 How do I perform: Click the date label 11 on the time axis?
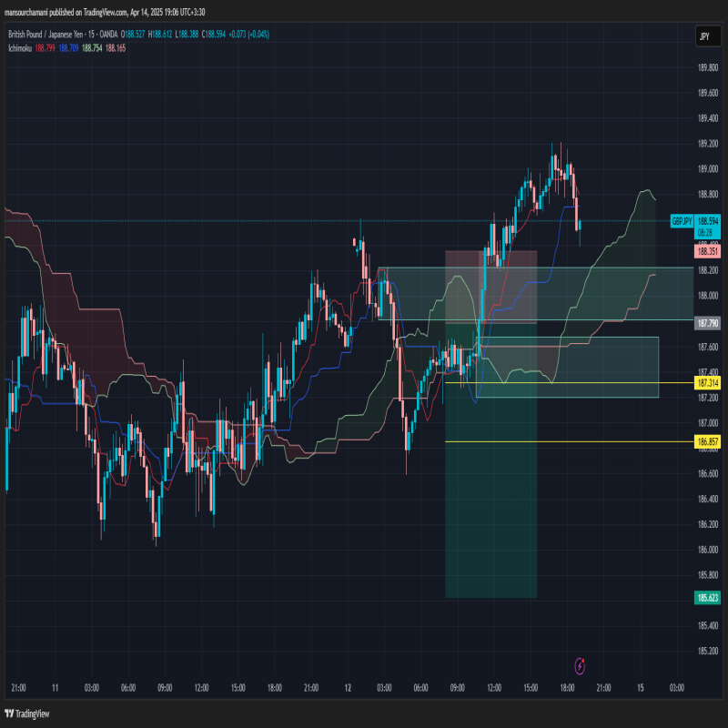55,688
